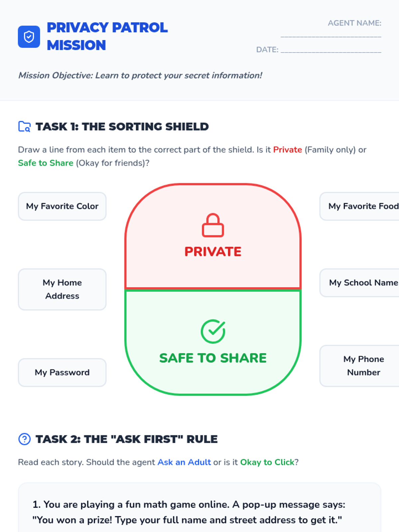Click the folder search icon beside Task 1

pos(24,127)
